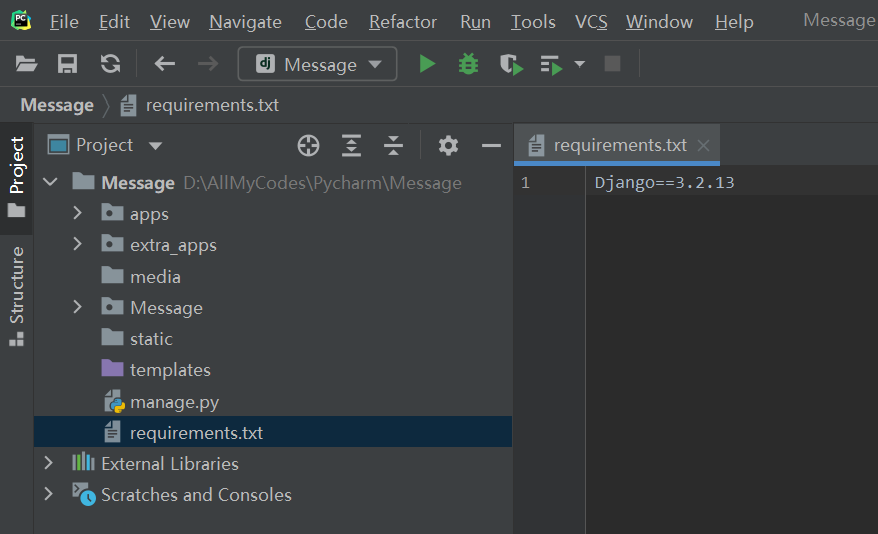Select manage.py in the project tree

(174, 402)
